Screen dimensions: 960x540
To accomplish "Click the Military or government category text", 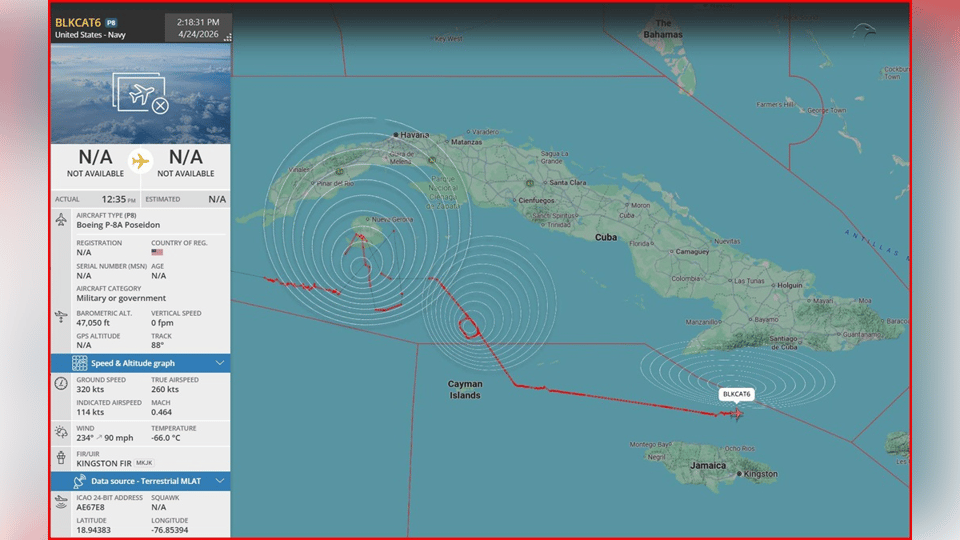I will tap(121, 298).
